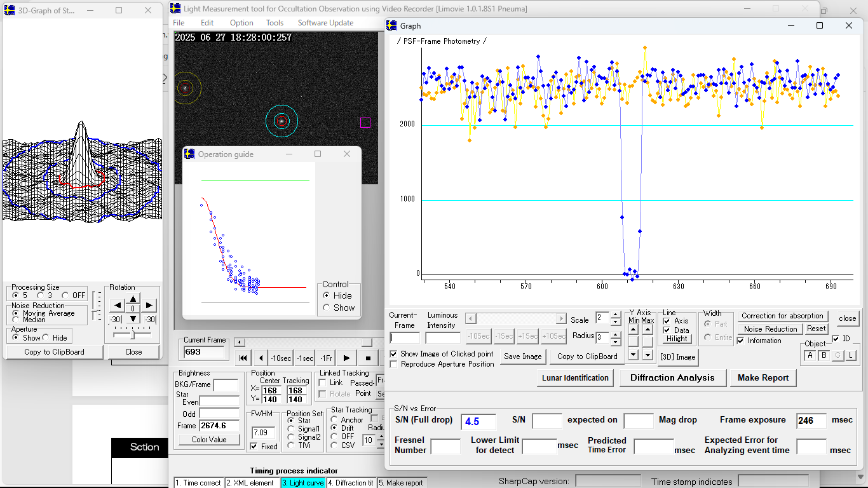Rotate the 3D graph to the right
The width and height of the screenshot is (868, 488).
[148, 306]
